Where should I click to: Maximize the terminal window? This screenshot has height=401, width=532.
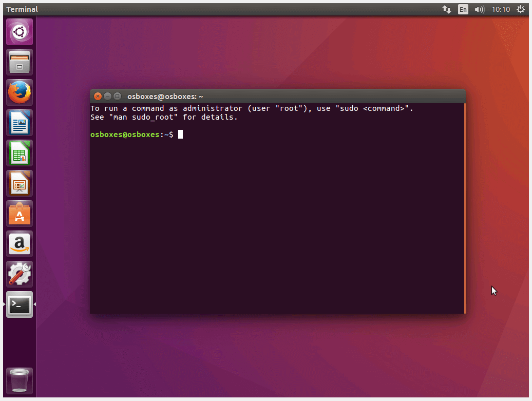[117, 97]
